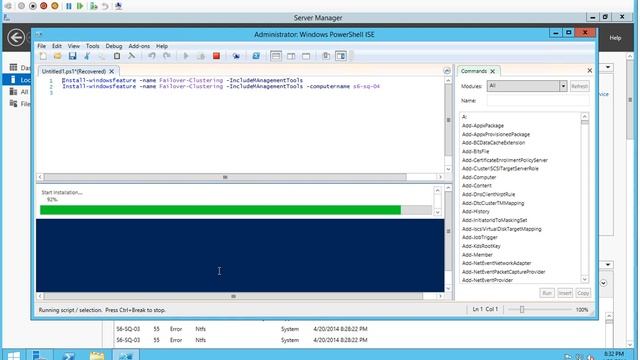The width and height of the screenshot is (640, 360).
Task: Open Help in Server Manager window
Action: 615,38
